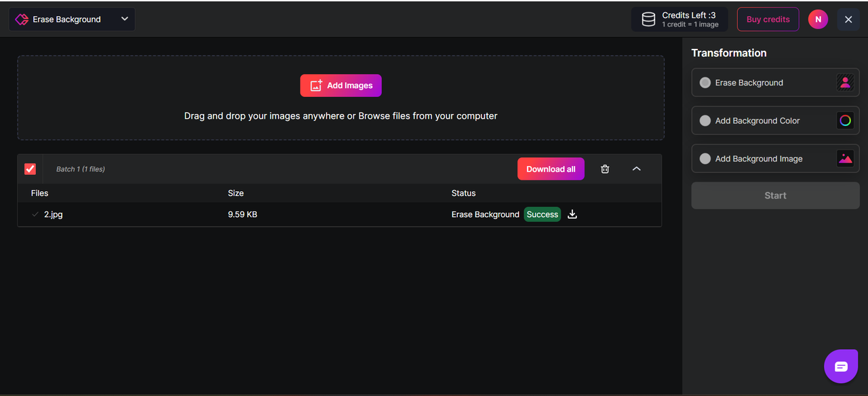Click the credits coin stack icon
The image size is (868, 396).
pos(648,20)
